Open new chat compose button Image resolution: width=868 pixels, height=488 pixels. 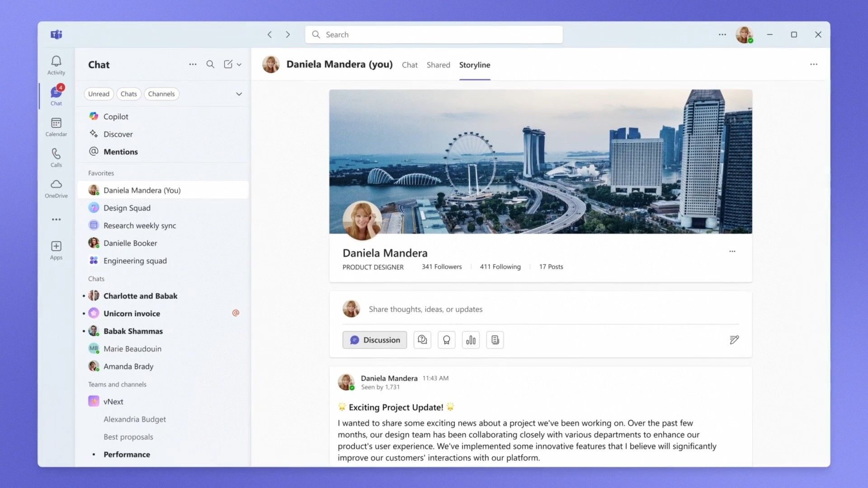pyautogui.click(x=228, y=64)
